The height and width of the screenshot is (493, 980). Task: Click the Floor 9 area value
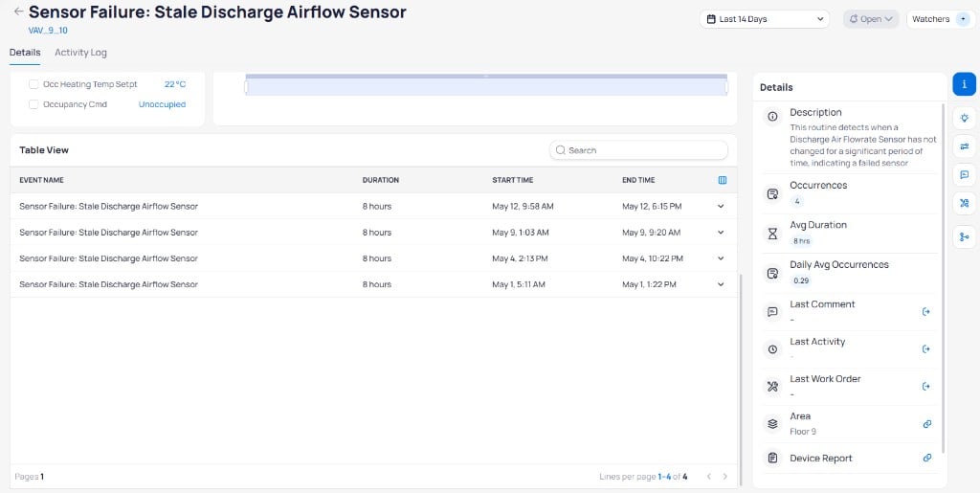click(x=803, y=432)
